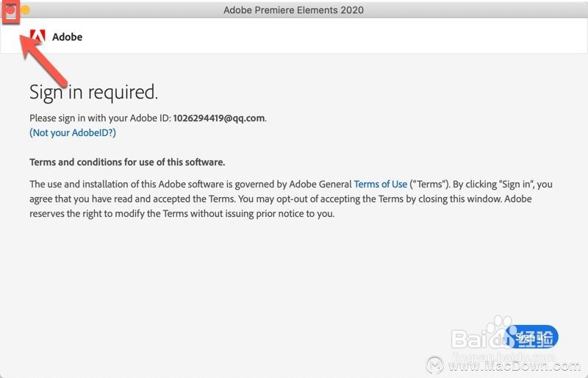Click the "Adobe" brand name text
The width and height of the screenshot is (588, 378).
pos(67,37)
